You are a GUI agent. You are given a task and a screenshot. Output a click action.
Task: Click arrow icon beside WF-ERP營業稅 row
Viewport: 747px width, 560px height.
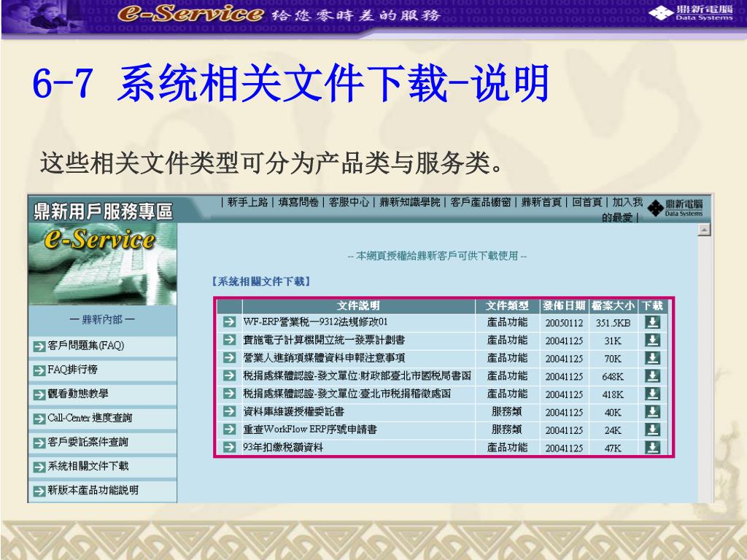pyautogui.click(x=229, y=322)
